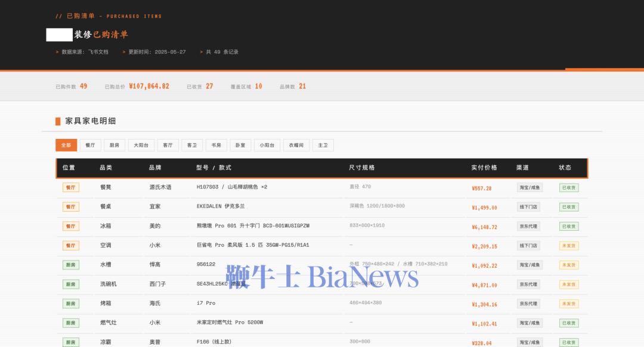Image resolution: width=644 pixels, height=347 pixels.
Task: Click the 餐桌 category cell
Action: pos(106,206)
